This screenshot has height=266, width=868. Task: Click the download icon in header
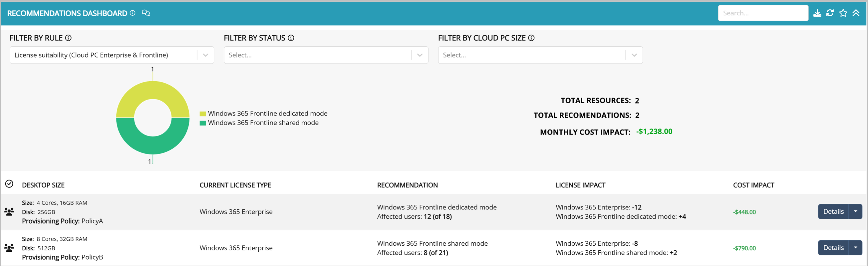[x=817, y=13]
